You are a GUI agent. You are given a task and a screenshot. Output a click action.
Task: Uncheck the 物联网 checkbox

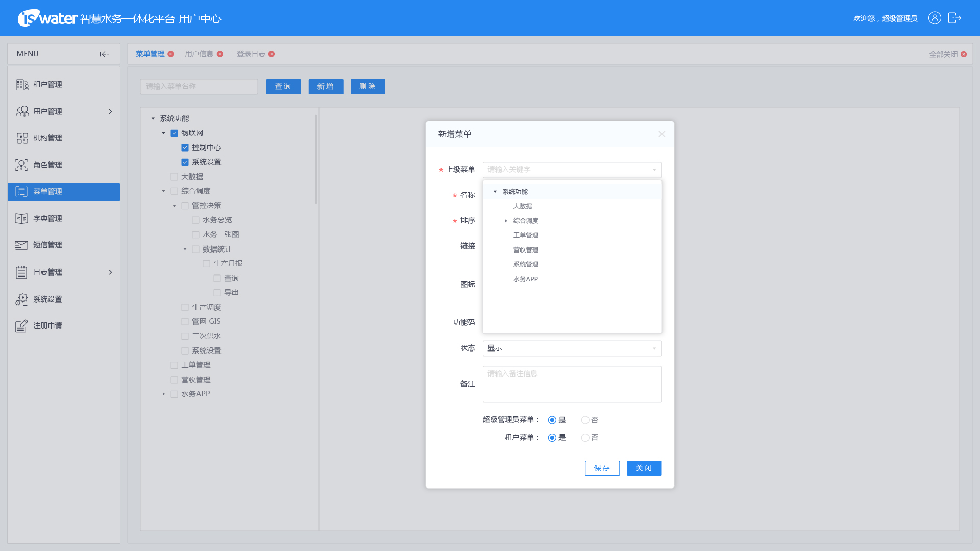(175, 133)
